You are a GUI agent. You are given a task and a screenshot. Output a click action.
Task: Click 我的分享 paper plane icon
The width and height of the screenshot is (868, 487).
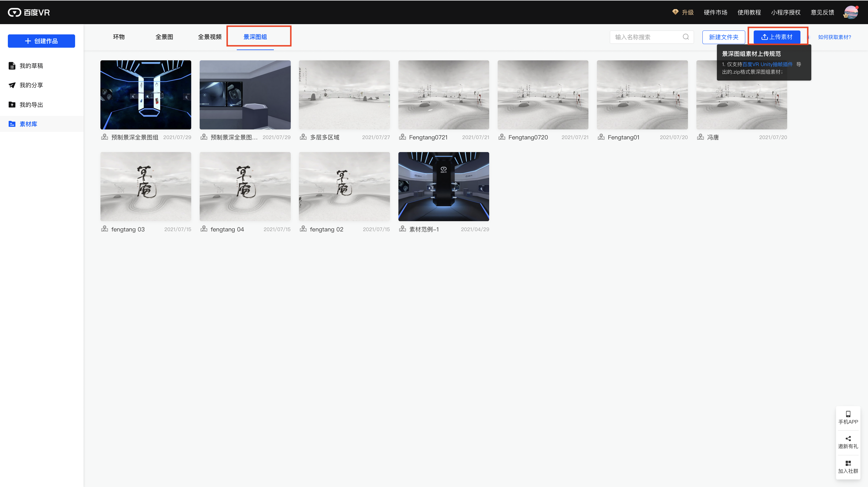click(12, 85)
